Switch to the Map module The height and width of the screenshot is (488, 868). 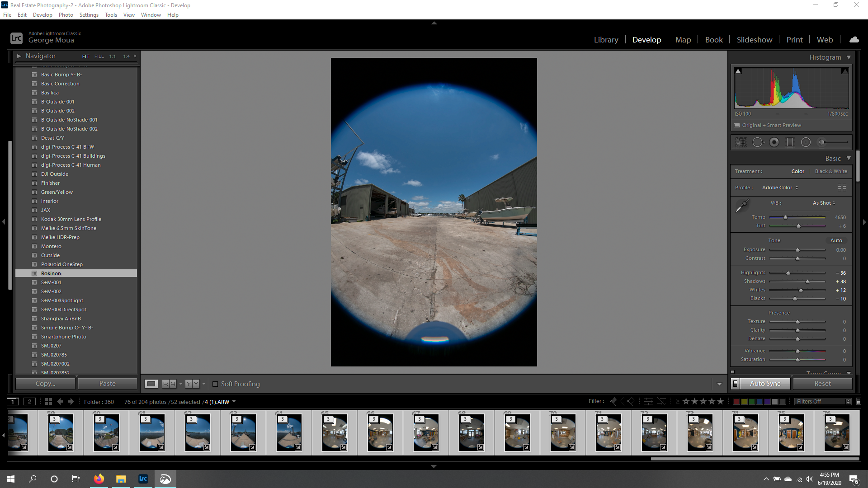(683, 40)
